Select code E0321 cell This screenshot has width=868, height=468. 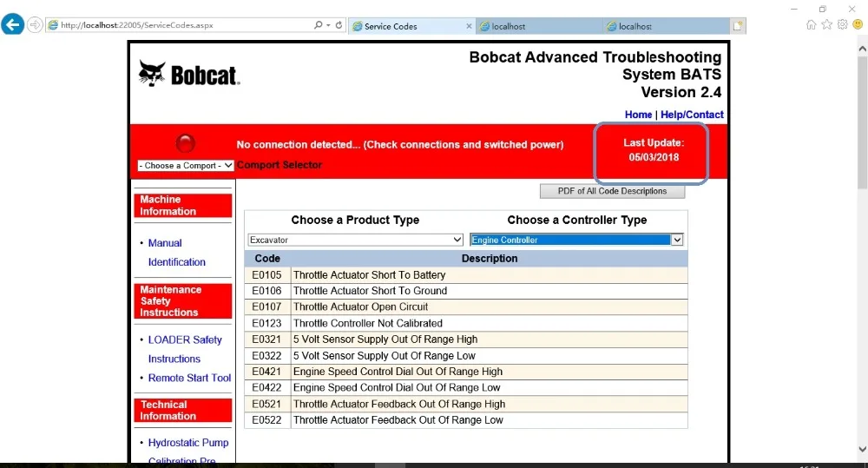(x=266, y=339)
